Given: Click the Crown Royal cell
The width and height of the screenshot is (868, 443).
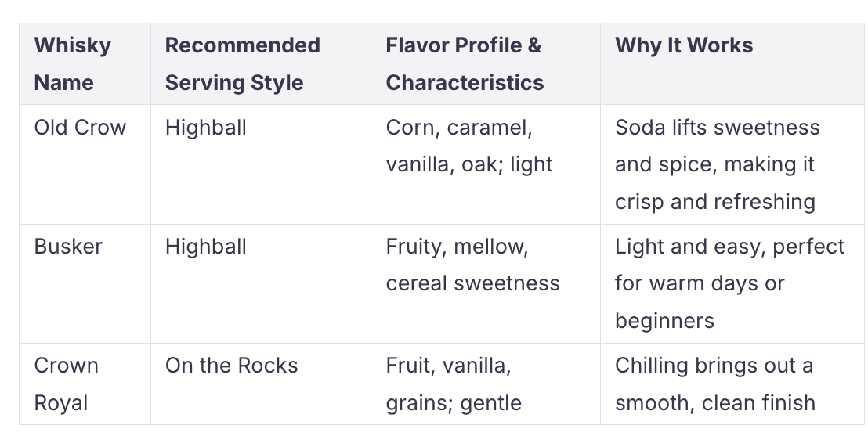Looking at the screenshot, I should tap(85, 384).
